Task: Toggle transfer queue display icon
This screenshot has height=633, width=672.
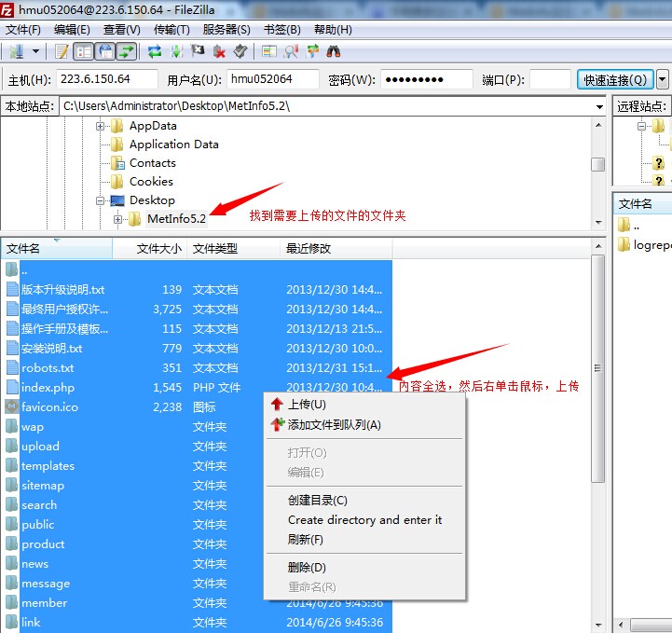Action: click(127, 52)
